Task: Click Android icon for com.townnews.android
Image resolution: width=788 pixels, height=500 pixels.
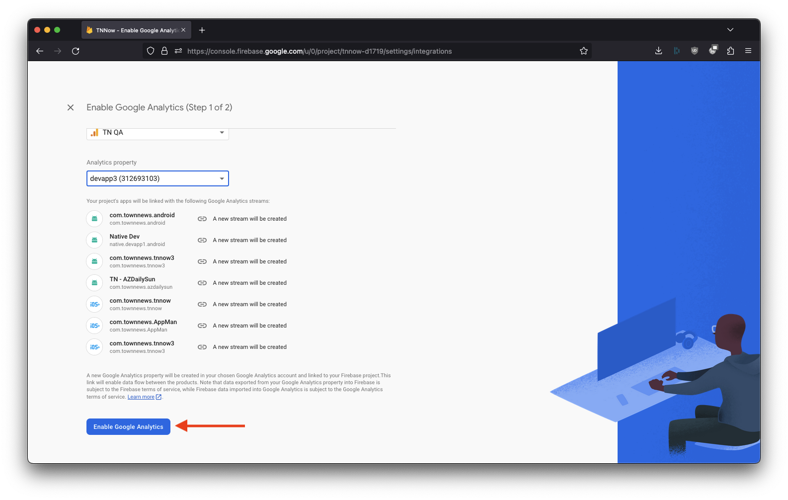Action: (95, 219)
